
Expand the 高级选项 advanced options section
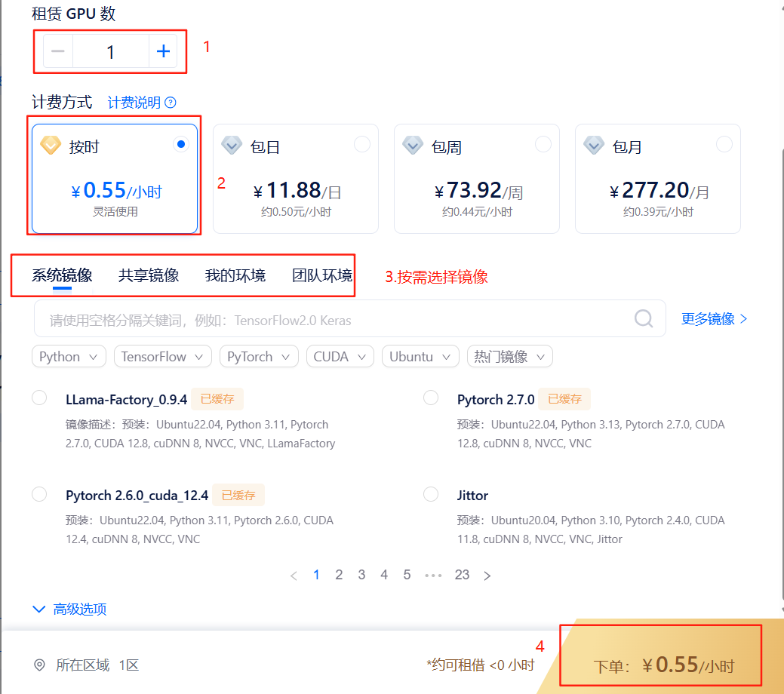[x=69, y=609]
